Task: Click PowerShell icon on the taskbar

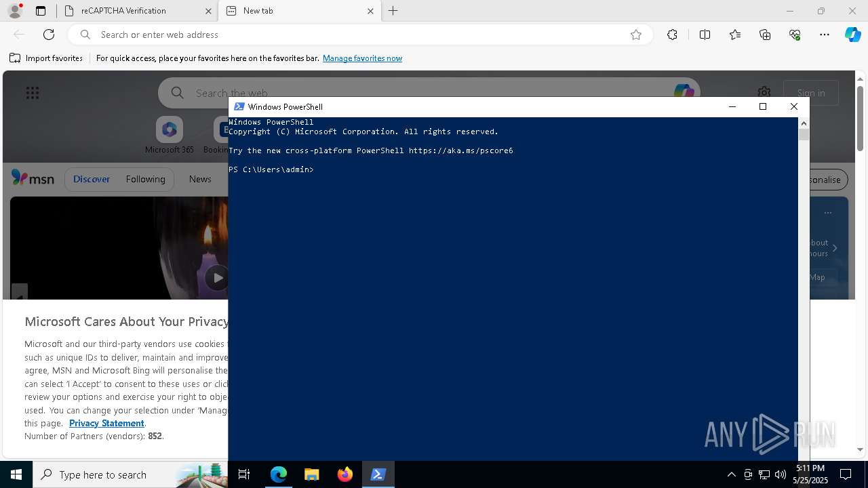Action: [x=378, y=474]
